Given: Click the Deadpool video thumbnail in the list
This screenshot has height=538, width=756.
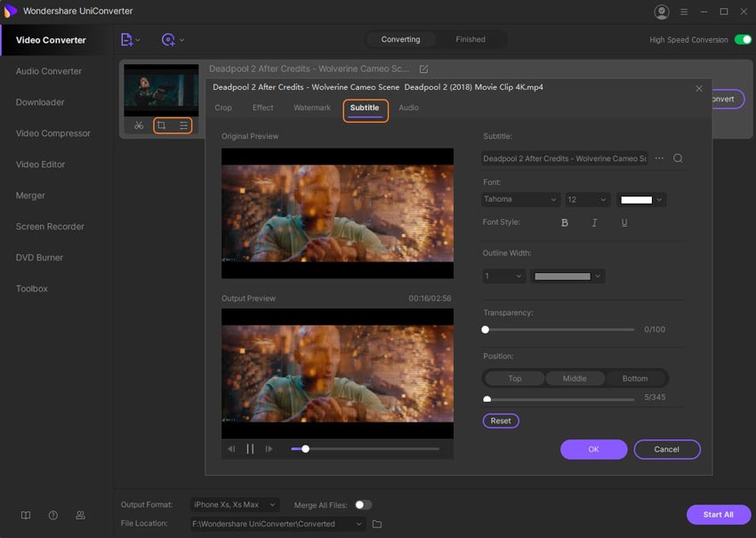Looking at the screenshot, I should pyautogui.click(x=161, y=90).
